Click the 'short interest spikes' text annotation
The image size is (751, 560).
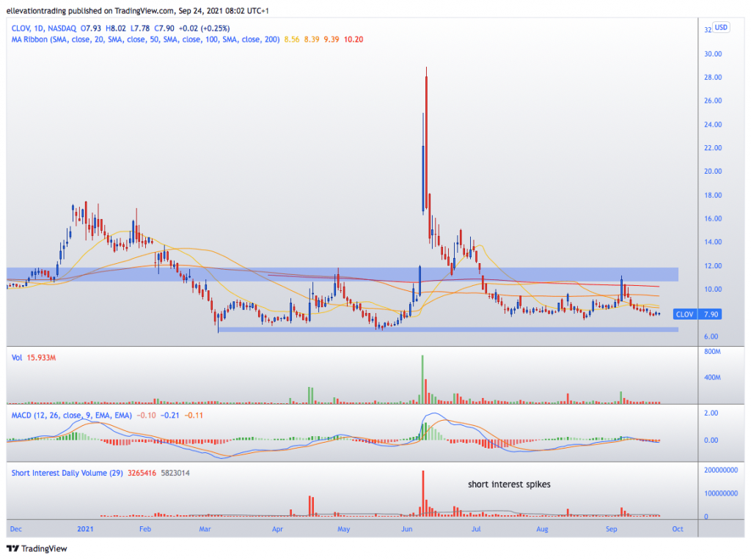tap(509, 485)
